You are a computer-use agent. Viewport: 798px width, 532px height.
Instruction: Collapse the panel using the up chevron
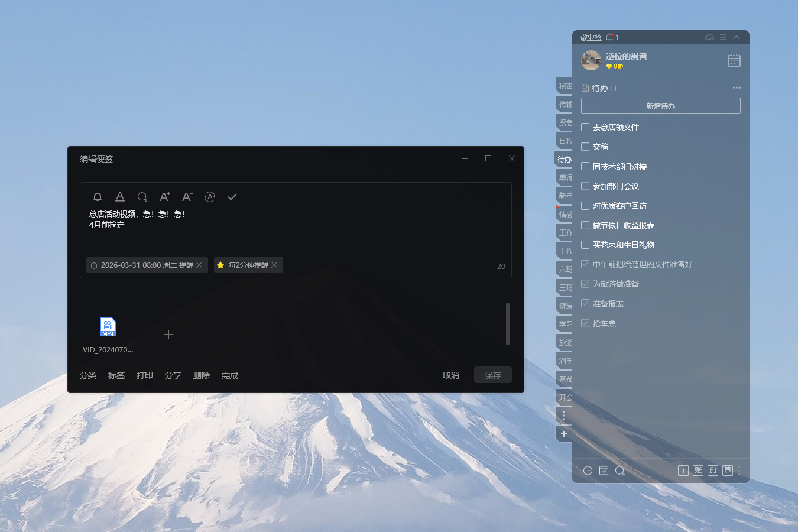click(737, 37)
